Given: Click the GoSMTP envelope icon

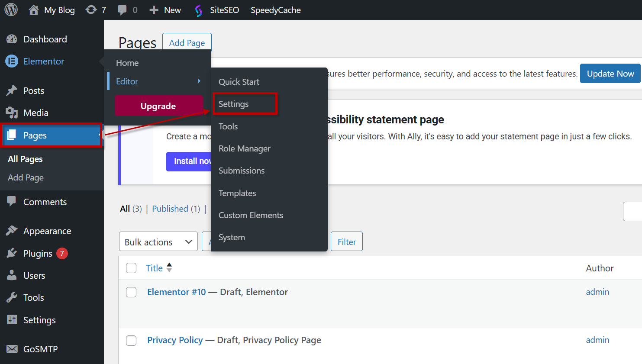Looking at the screenshot, I should pos(12,349).
